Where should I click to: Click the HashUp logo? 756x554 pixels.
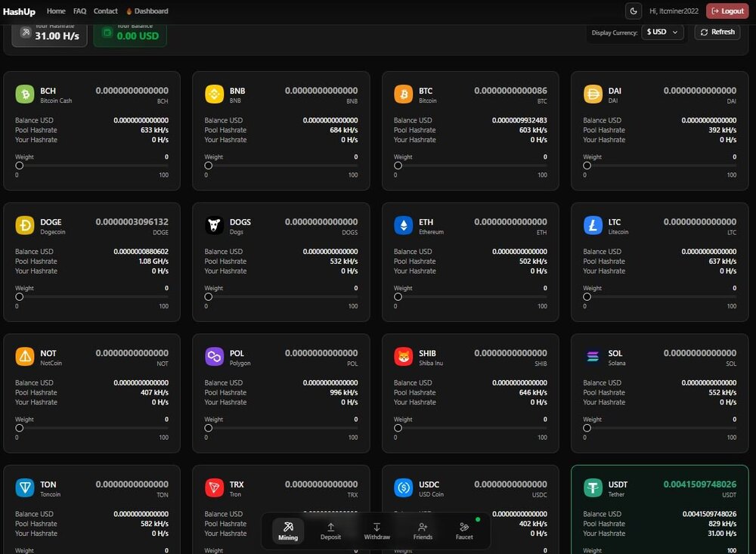(x=20, y=11)
